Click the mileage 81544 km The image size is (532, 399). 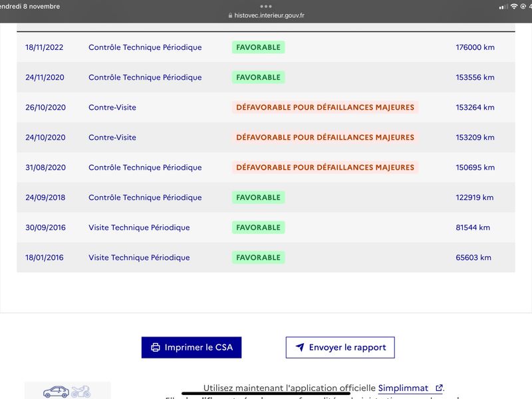click(473, 227)
